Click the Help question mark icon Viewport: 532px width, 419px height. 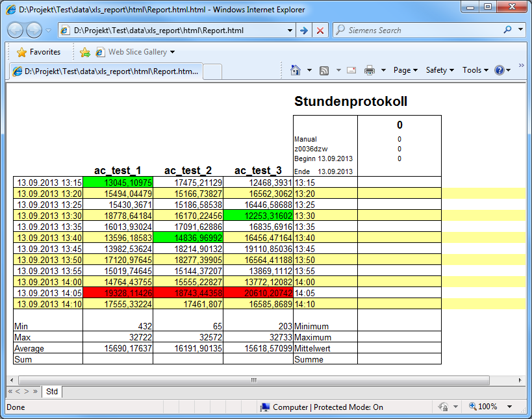(499, 70)
